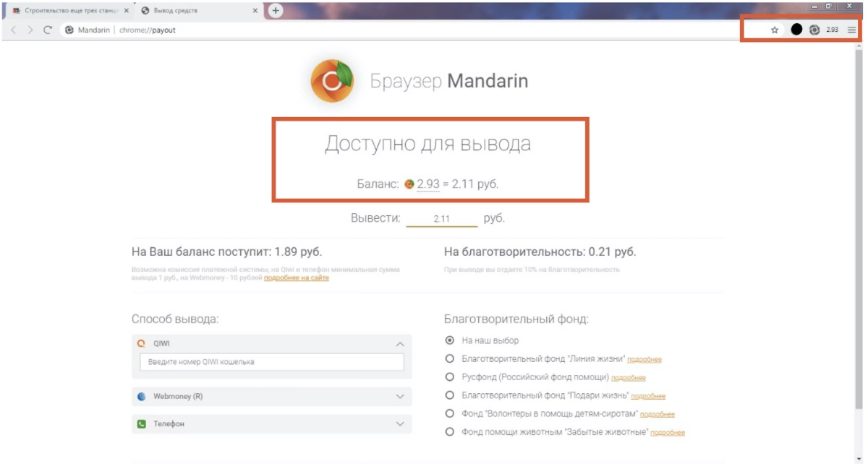Click the QIWI wallet number input field
Viewport: 868px width, 469px height.
(x=271, y=362)
